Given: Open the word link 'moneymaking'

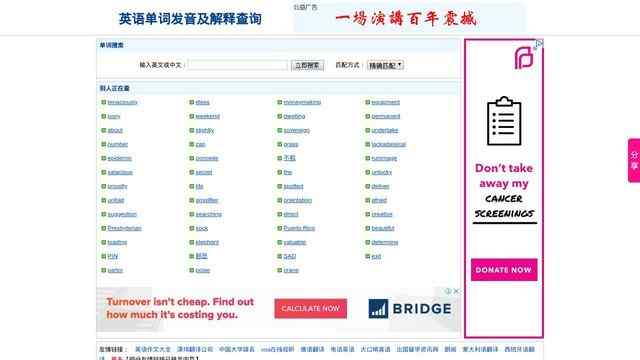Looking at the screenshot, I should coord(302,102).
